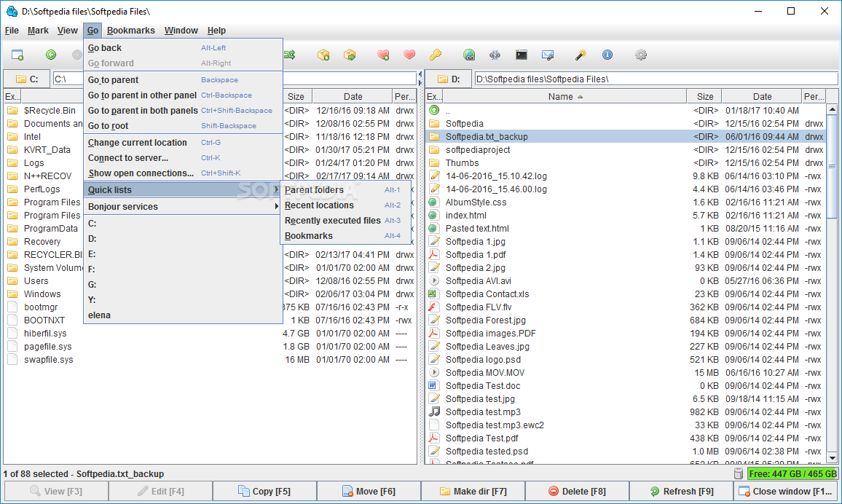Click the Free space indicator bar
This screenshot has width=842, height=504.
792,473
